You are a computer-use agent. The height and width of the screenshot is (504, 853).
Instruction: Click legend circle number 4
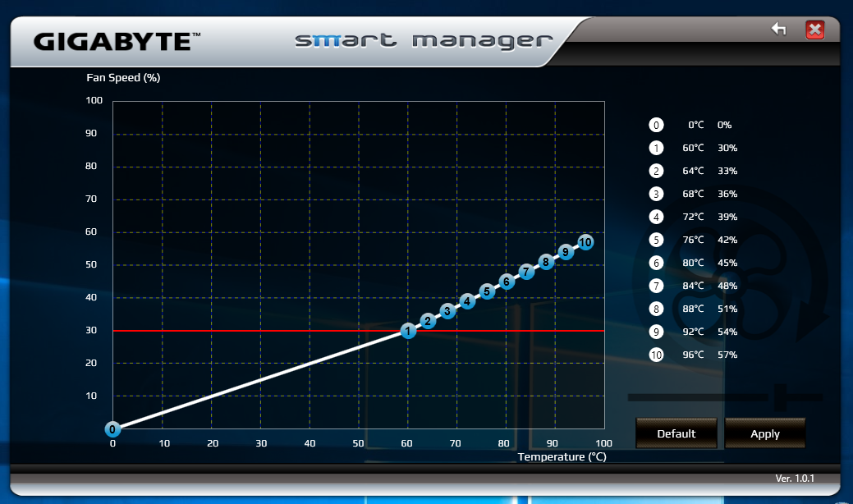tap(656, 217)
